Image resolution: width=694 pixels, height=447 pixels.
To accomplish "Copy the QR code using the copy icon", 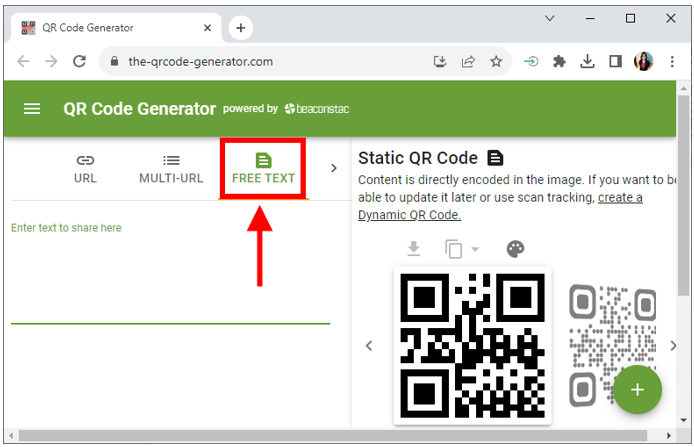I will pyautogui.click(x=454, y=249).
